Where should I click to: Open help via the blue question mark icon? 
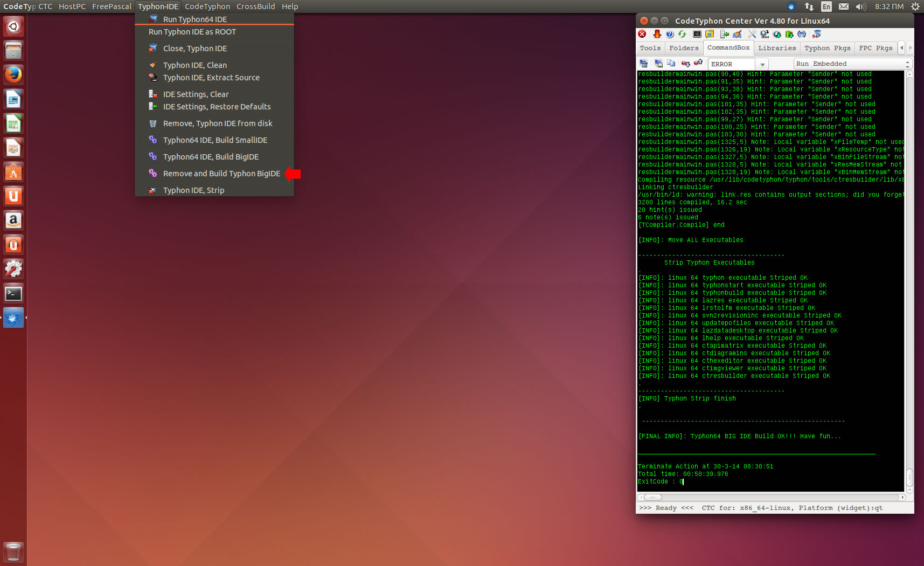[670, 34]
